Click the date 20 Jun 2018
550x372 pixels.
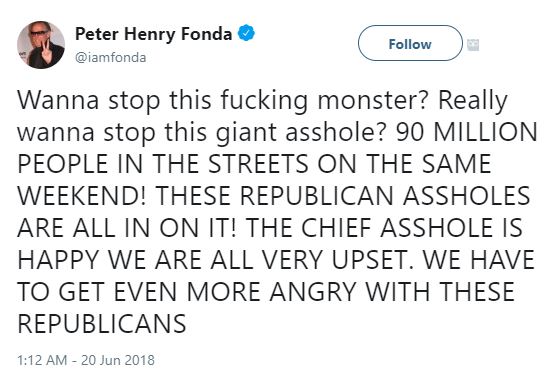(x=118, y=360)
